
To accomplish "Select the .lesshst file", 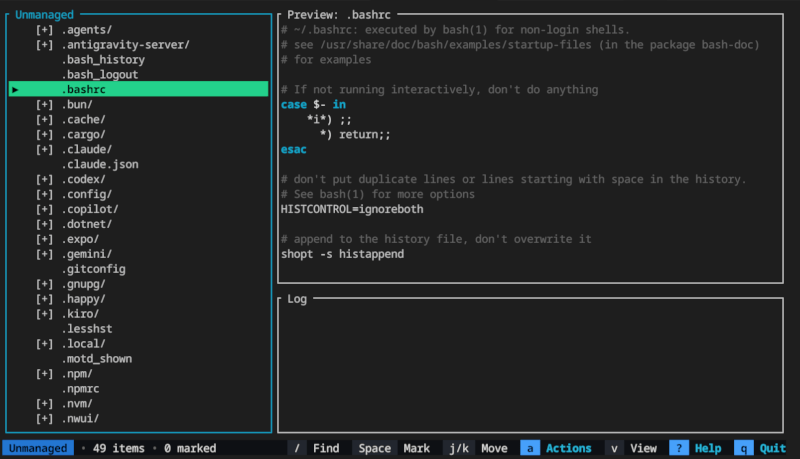I will pyautogui.click(x=87, y=329).
